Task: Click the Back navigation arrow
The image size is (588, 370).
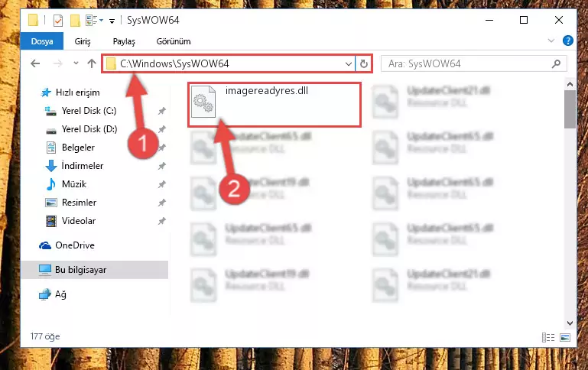Action: pyautogui.click(x=35, y=63)
